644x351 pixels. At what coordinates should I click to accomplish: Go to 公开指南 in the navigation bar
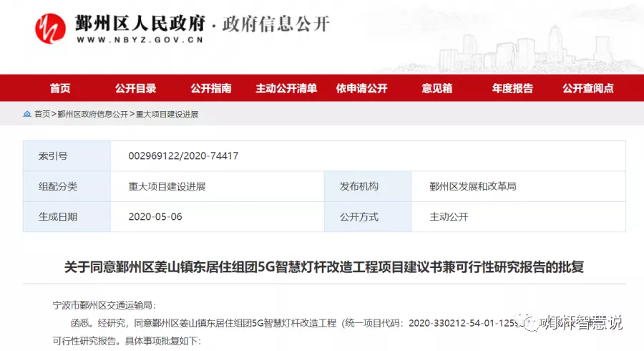(210, 88)
